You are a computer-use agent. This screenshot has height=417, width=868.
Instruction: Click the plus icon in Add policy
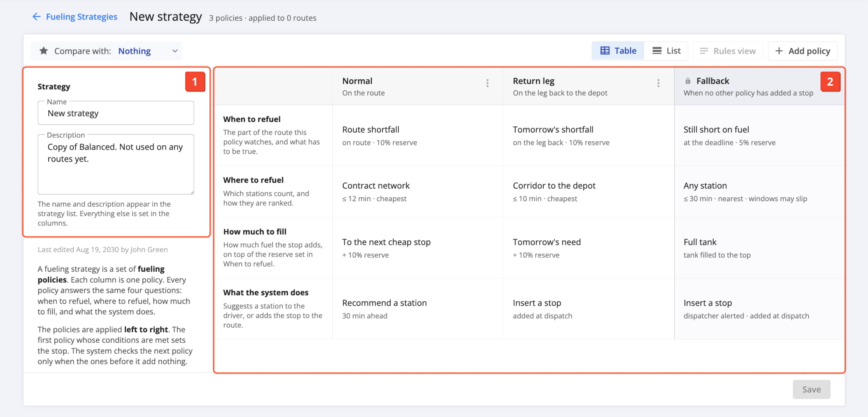[x=779, y=51]
